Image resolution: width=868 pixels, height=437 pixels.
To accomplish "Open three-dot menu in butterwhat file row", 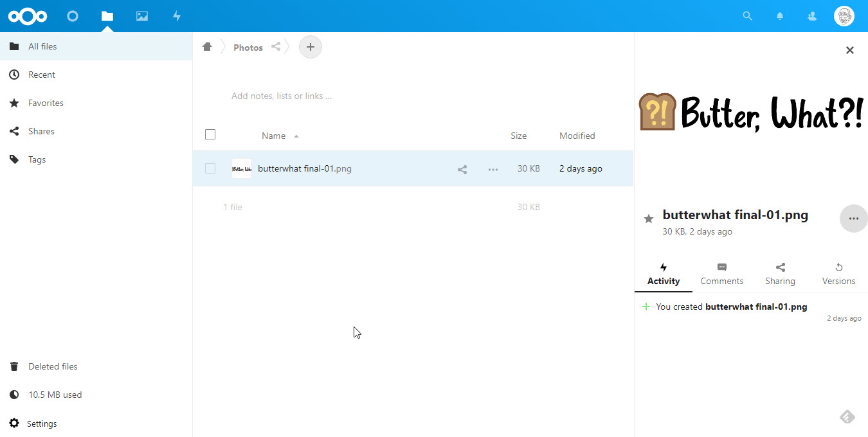I will pyautogui.click(x=493, y=170).
